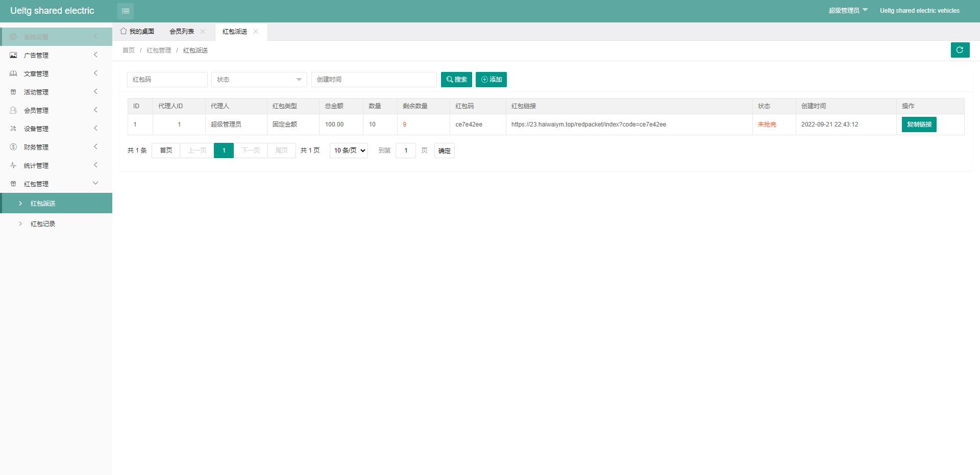Click the 系统设置 gear icon
The width and height of the screenshot is (980, 475).
[13, 37]
